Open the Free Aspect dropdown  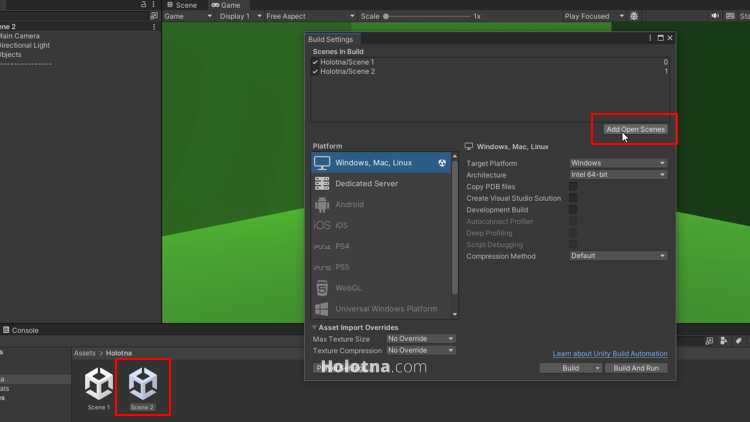tap(310, 16)
